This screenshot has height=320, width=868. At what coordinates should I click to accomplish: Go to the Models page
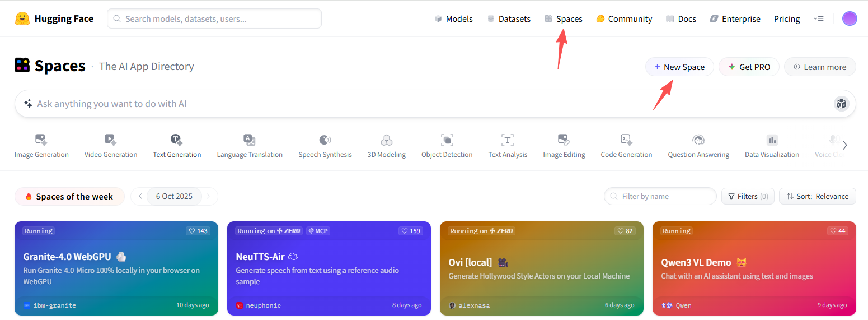[x=453, y=18]
